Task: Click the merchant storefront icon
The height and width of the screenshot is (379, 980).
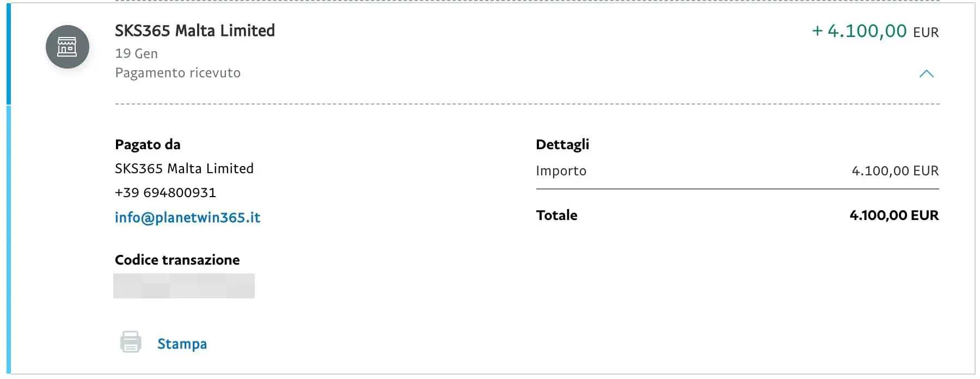Action: 67,47
